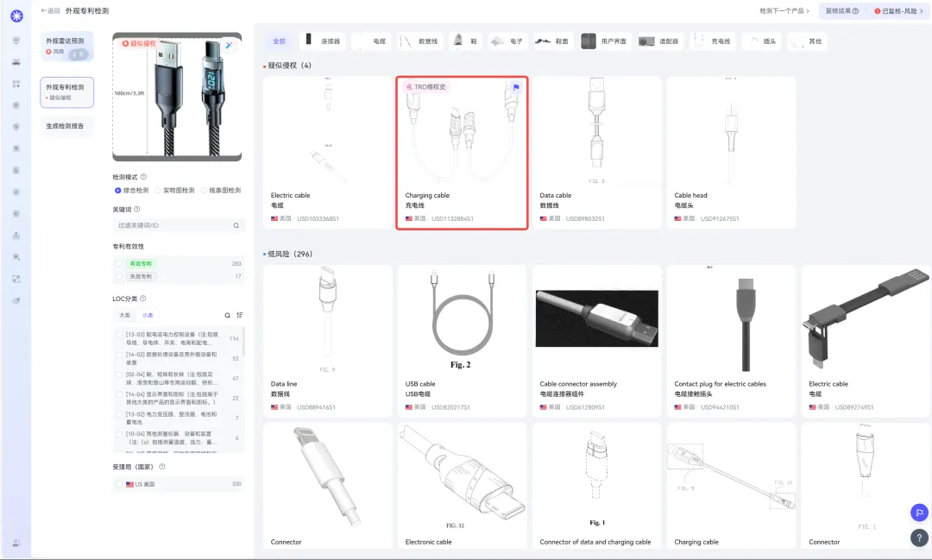Open the Data cable USD898032S1 card
This screenshot has width=932, height=560.
[x=597, y=152]
